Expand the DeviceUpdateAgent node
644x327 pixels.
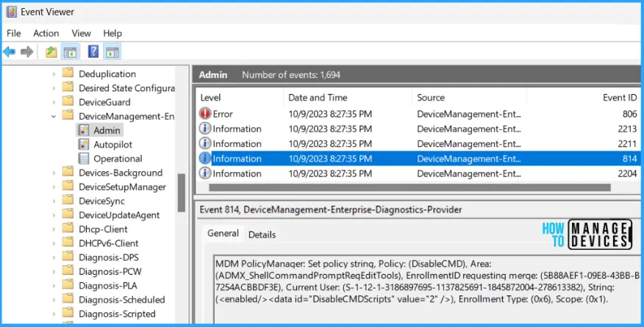point(54,215)
